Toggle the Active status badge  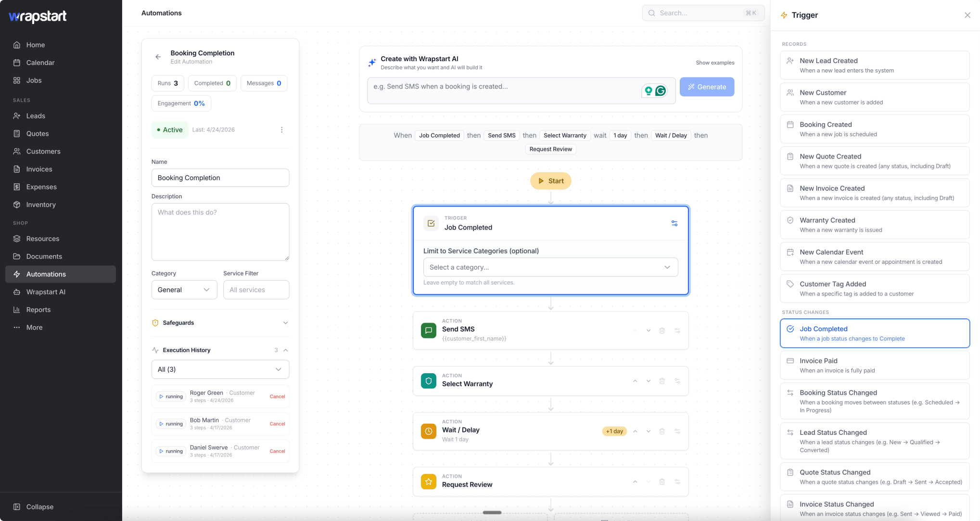pyautogui.click(x=170, y=130)
